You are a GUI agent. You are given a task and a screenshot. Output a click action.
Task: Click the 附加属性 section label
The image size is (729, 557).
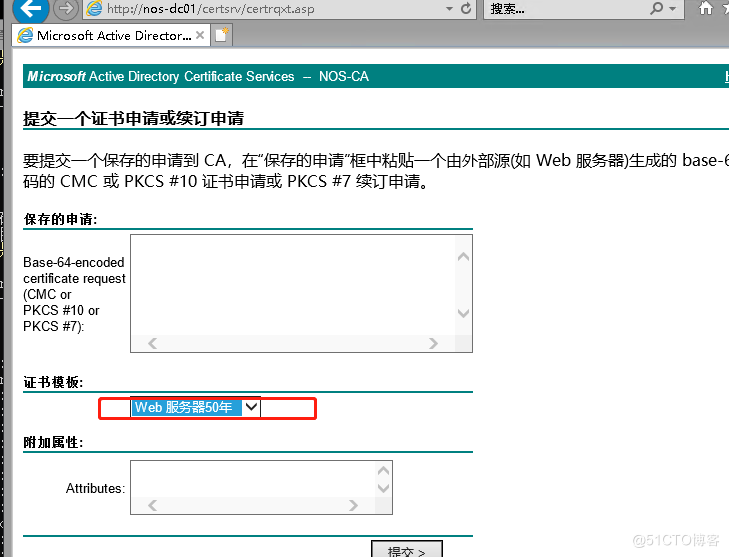[53, 442]
